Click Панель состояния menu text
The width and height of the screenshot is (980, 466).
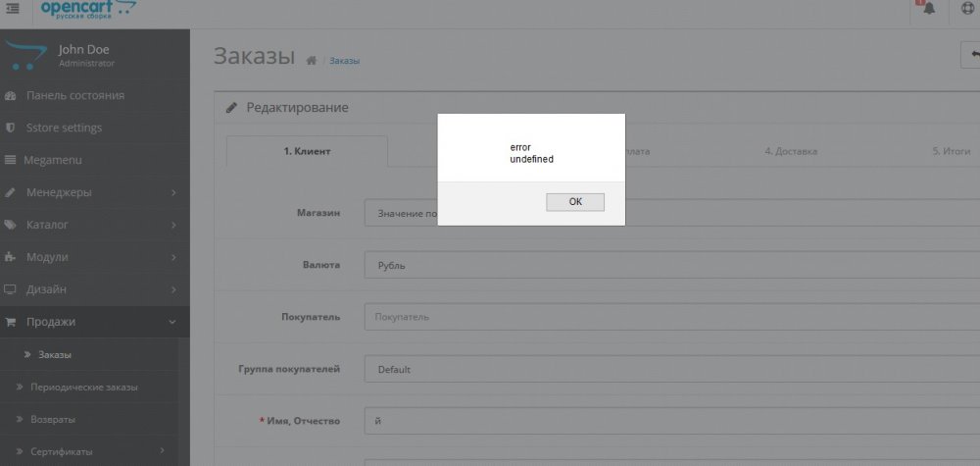(75, 96)
